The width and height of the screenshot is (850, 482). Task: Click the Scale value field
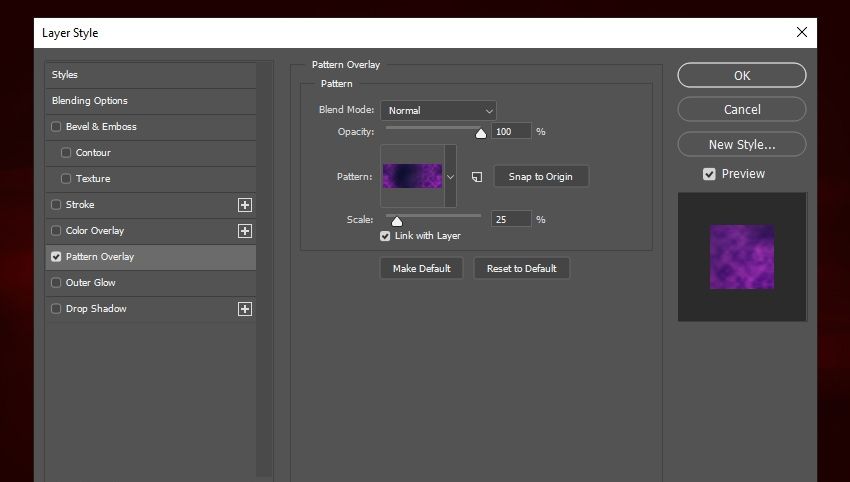[511, 220]
